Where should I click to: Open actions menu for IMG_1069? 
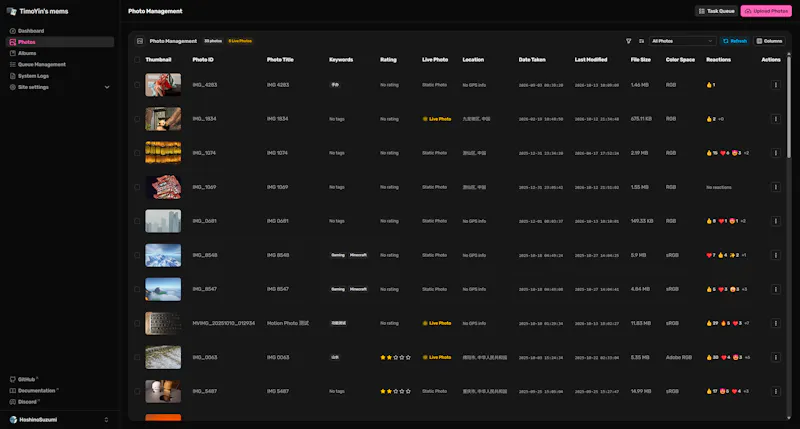[776, 187]
